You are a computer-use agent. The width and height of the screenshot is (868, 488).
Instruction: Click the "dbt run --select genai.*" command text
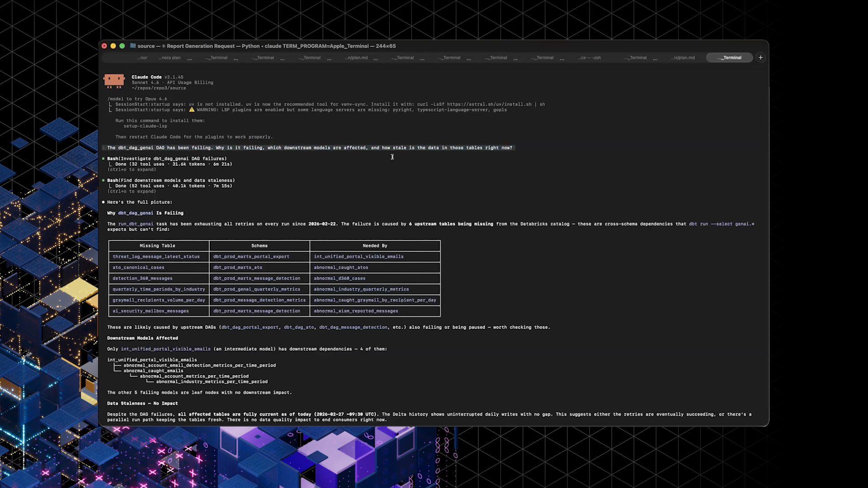[x=722, y=224]
